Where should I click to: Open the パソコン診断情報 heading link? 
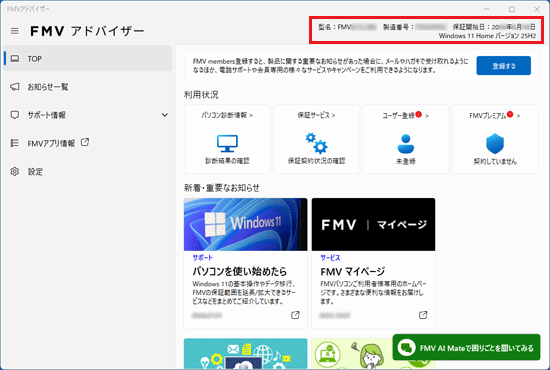pyautogui.click(x=227, y=115)
